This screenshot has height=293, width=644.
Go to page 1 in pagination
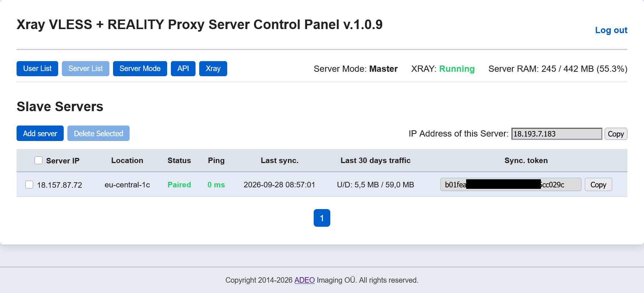(x=322, y=218)
